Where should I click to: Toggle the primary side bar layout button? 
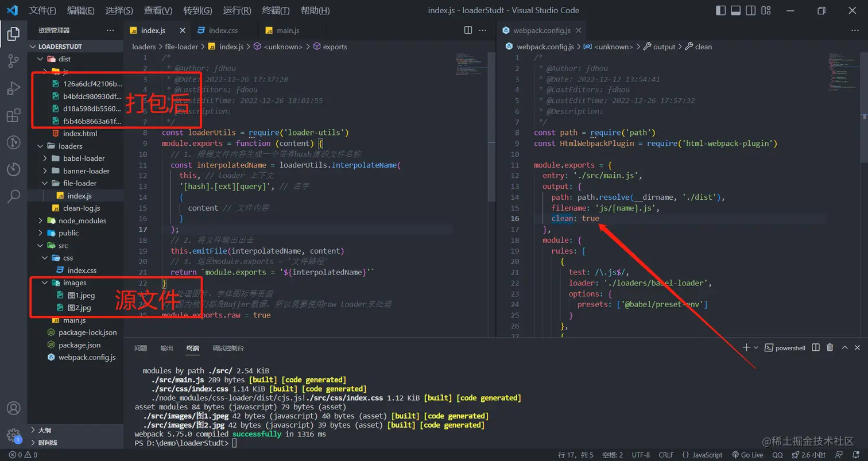(x=721, y=10)
